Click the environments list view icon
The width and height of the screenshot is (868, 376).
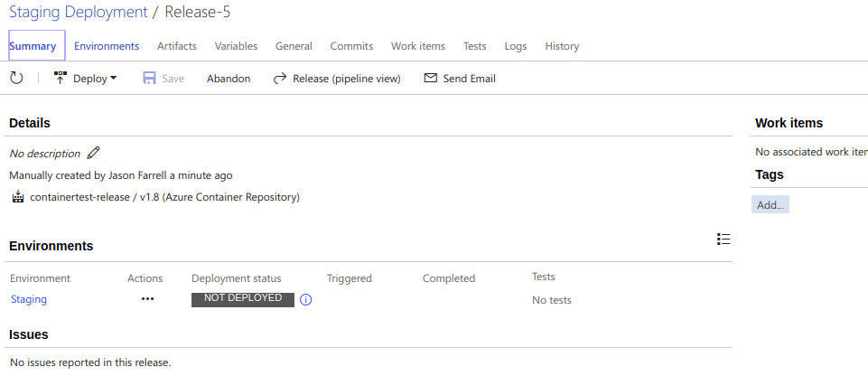[723, 239]
